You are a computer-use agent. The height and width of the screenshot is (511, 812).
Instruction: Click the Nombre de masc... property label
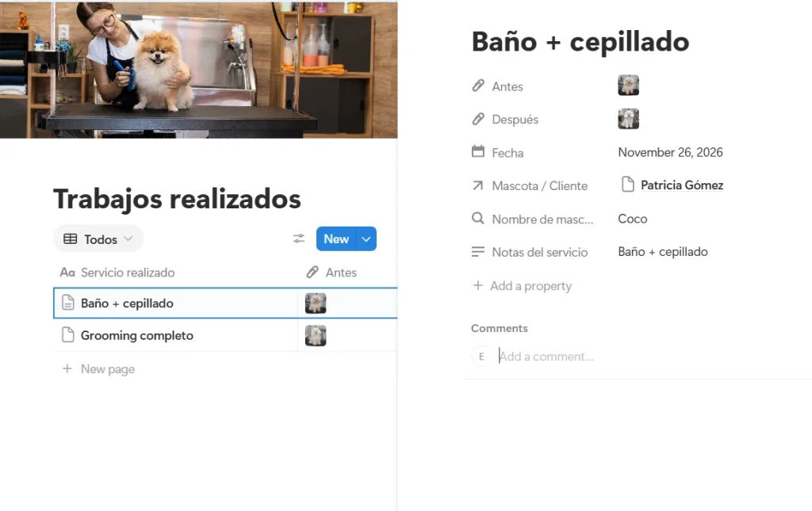click(542, 219)
